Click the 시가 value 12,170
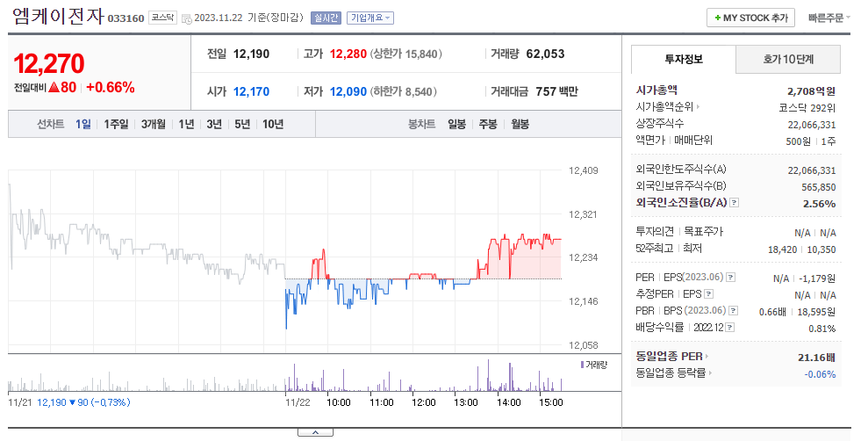 coord(251,91)
